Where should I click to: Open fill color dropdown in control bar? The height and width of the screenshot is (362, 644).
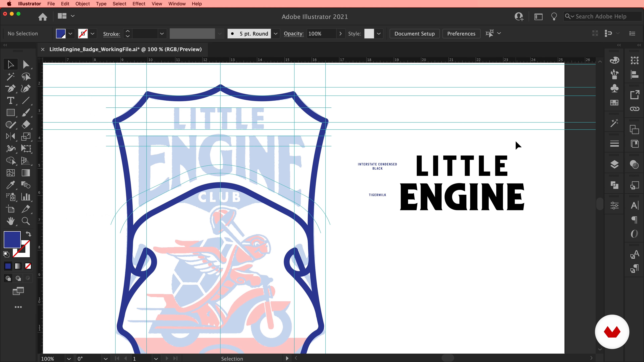[70, 34]
